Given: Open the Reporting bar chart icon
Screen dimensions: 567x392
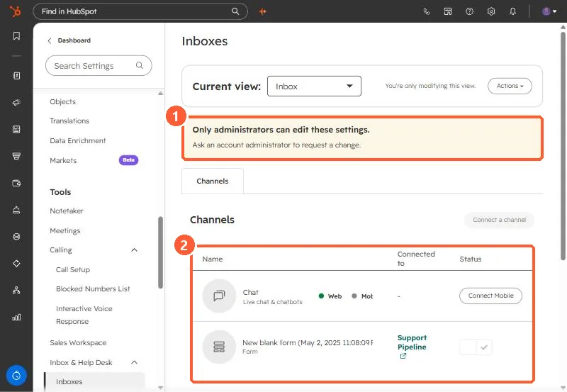Looking at the screenshot, I should 16,317.
